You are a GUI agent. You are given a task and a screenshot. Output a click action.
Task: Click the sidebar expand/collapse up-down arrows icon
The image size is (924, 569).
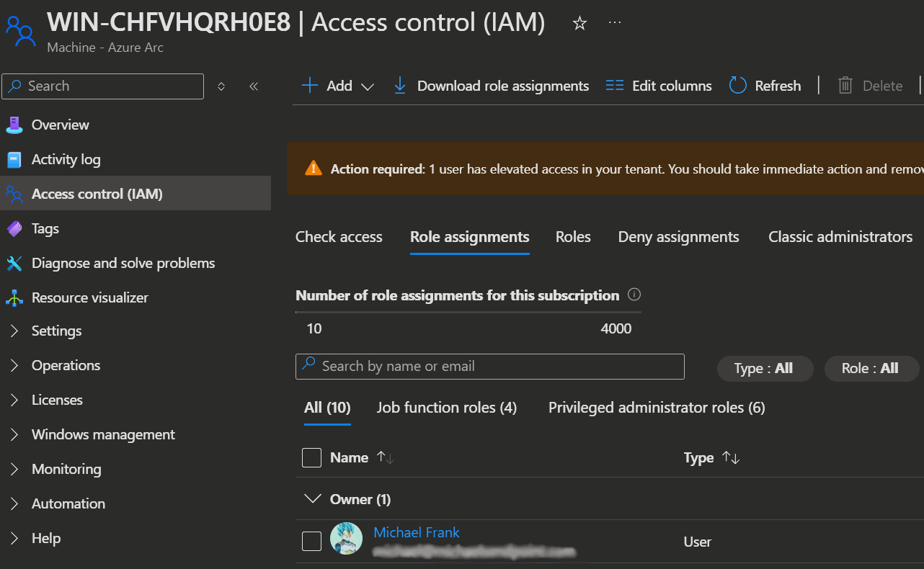tap(221, 86)
